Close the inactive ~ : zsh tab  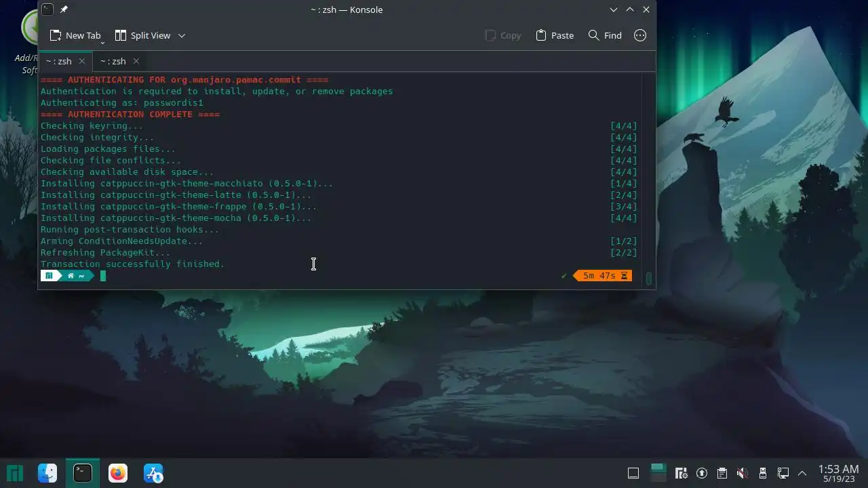136,61
